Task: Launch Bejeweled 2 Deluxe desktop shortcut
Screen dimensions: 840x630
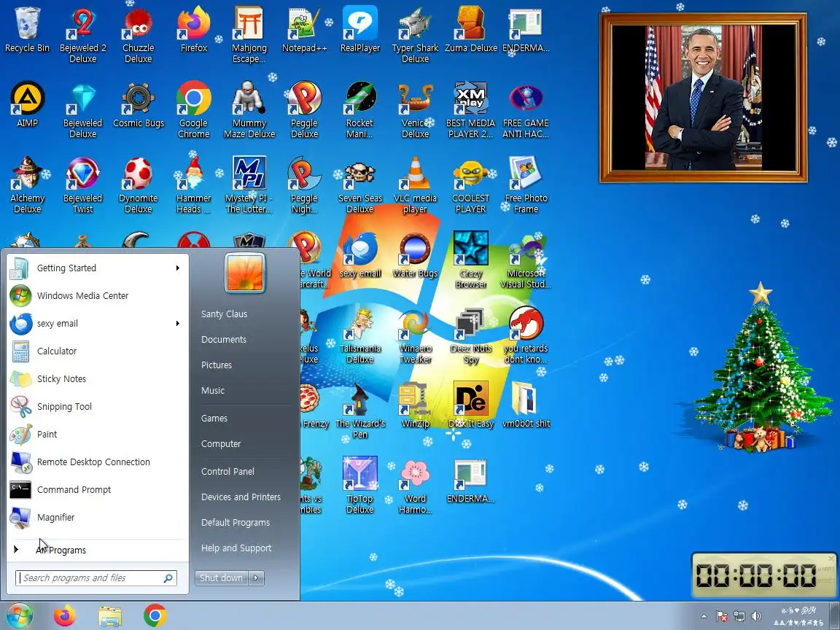Action: pyautogui.click(x=82, y=35)
